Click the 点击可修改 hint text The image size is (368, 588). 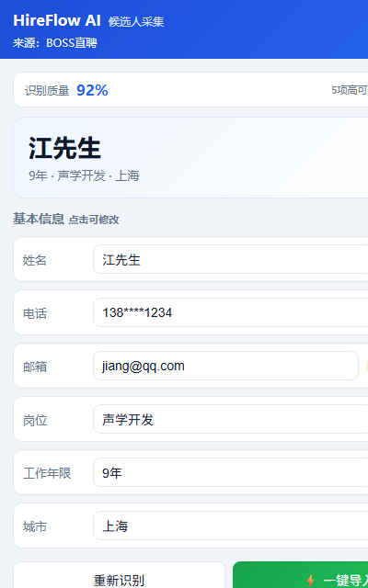coord(94,220)
